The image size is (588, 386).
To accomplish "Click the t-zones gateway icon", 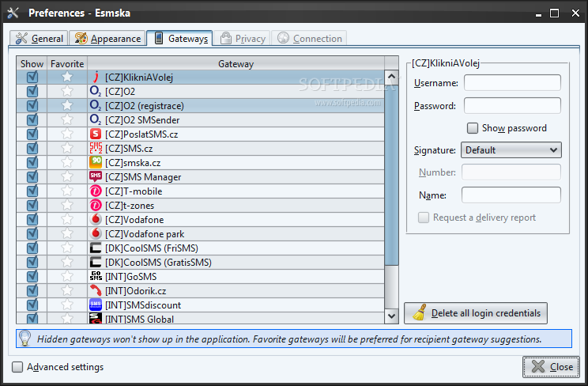I will click(96, 206).
